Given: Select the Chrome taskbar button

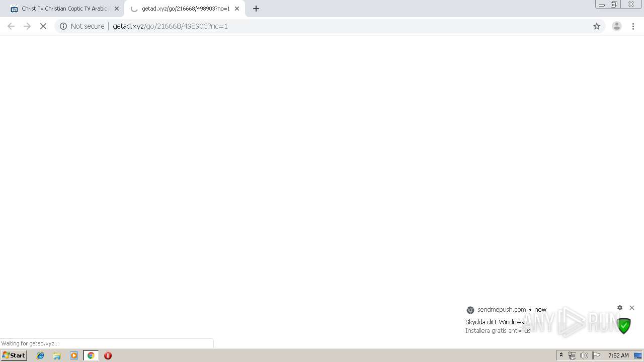Looking at the screenshot, I should 91,355.
